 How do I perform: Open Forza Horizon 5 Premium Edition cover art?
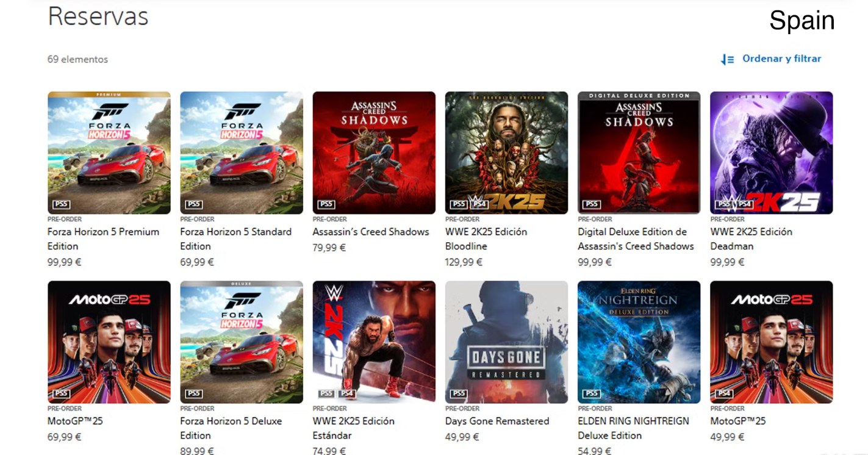[109, 152]
